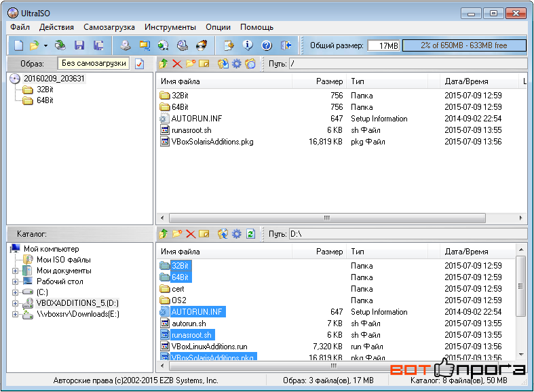Click the image pane red X Delete icon

coord(177,64)
